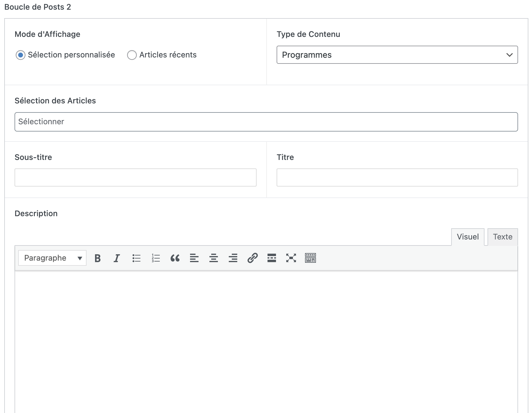Screen dimensions: 532x413
Task: Switch to the Texte editor tab
Action: [x=503, y=237]
